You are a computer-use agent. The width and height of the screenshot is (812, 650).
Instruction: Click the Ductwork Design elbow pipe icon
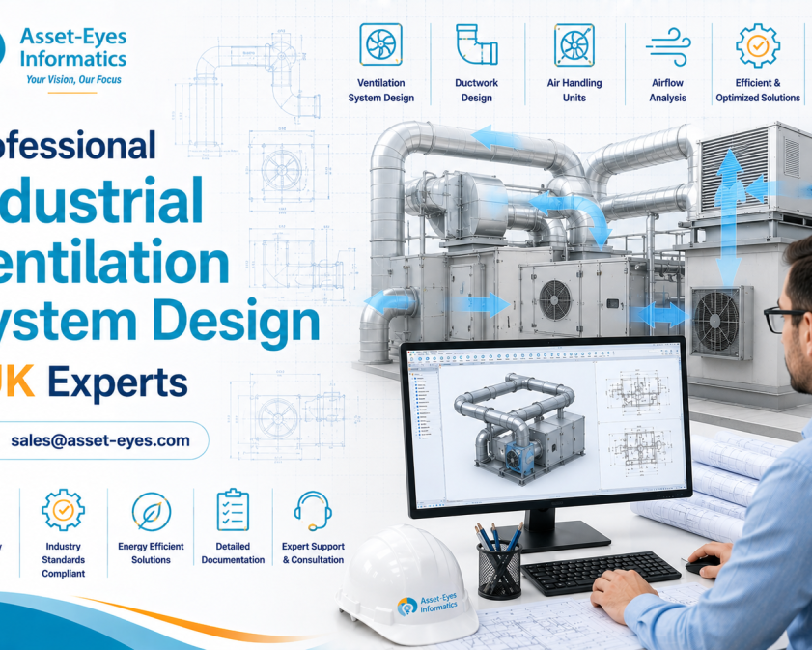click(x=477, y=44)
